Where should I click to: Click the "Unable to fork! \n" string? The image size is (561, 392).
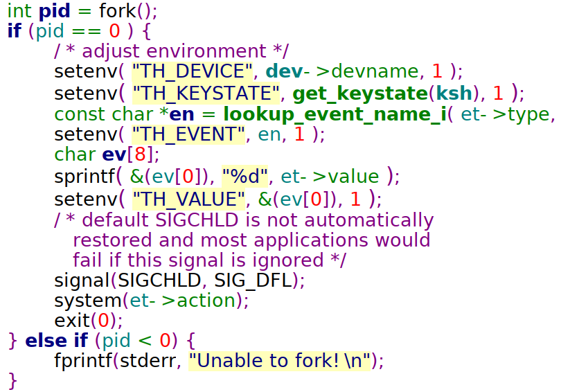tap(279, 361)
